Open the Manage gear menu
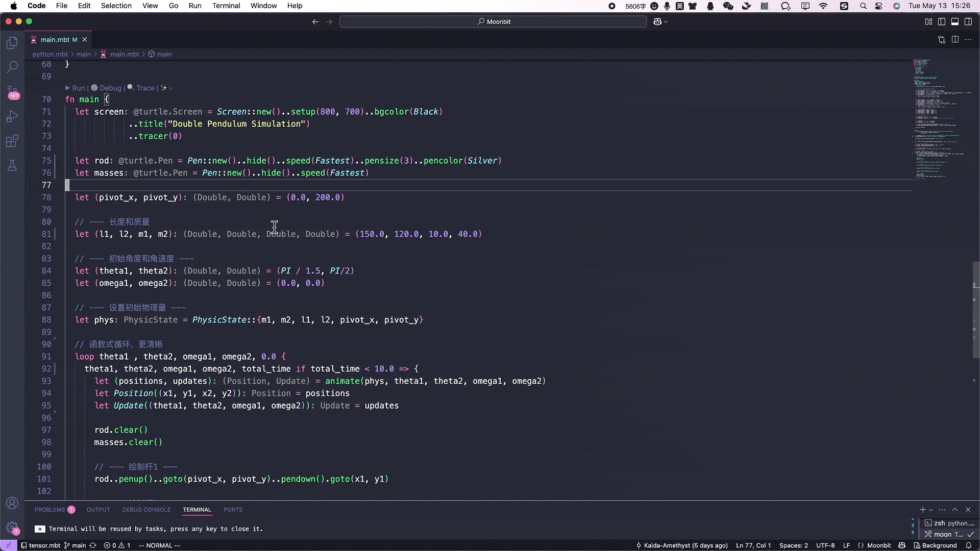This screenshot has width=980, height=551. (12, 528)
